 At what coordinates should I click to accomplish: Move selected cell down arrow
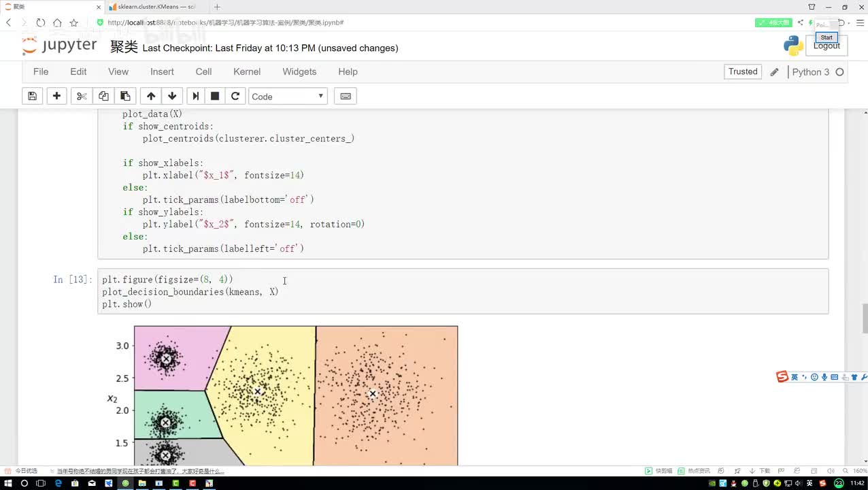tap(172, 96)
